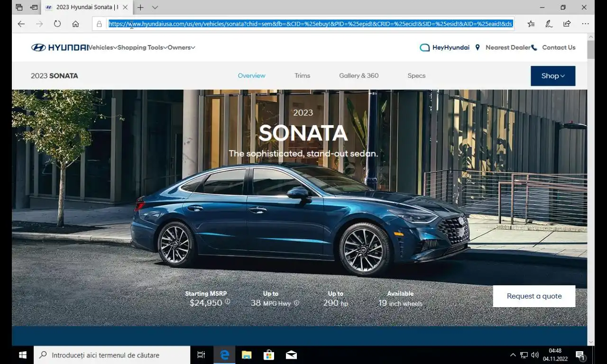
Task: Open the Specs tab
Action: coord(416,75)
